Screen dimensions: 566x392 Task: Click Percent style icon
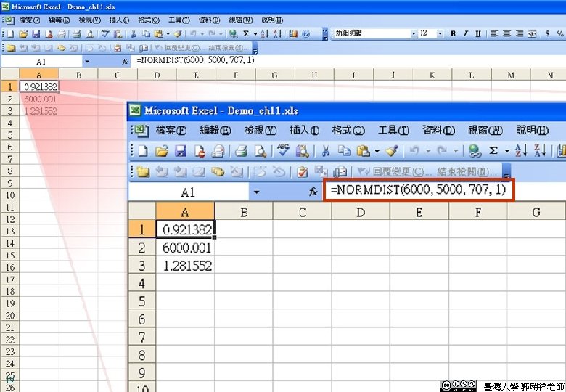(560, 33)
